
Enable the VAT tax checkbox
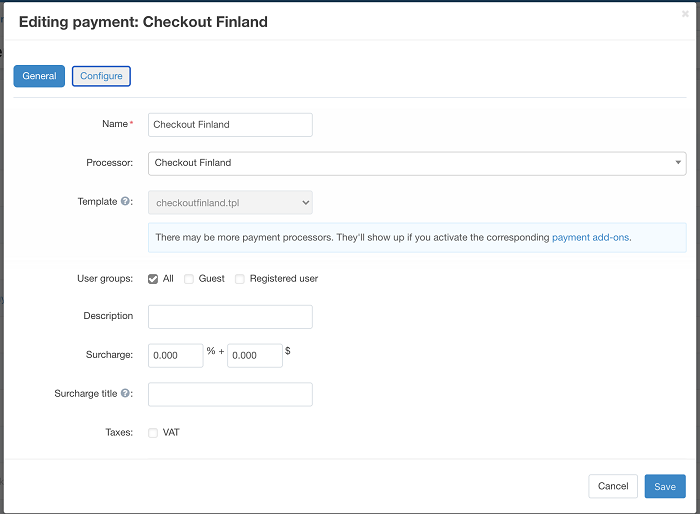[x=153, y=433]
